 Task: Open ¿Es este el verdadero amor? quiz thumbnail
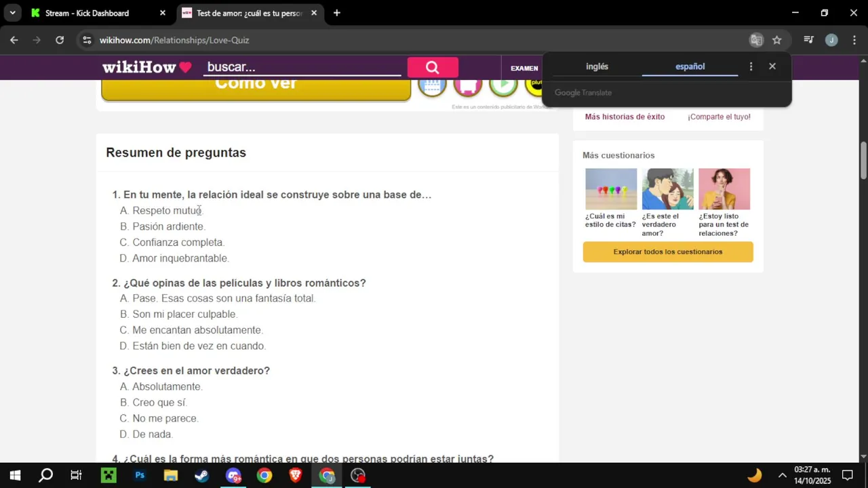point(668,189)
